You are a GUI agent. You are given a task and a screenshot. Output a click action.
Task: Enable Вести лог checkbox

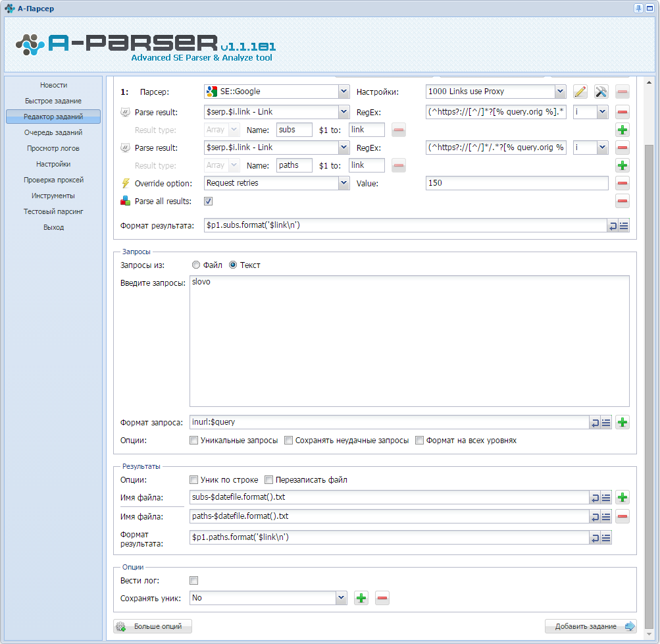[193, 581]
